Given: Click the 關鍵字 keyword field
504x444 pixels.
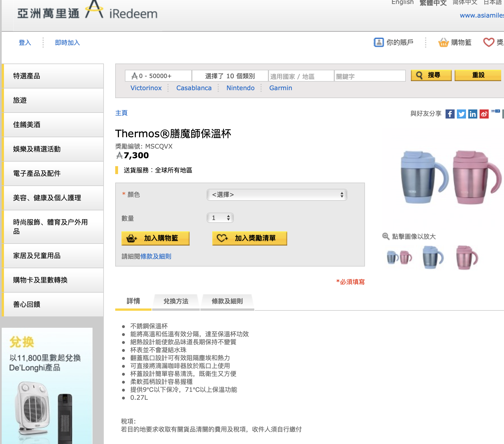Looking at the screenshot, I should [370, 76].
